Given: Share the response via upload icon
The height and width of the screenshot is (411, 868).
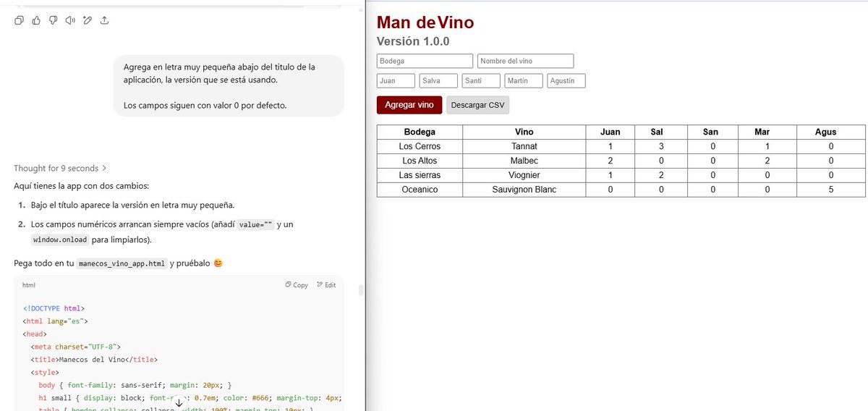Looking at the screenshot, I should coord(104,20).
